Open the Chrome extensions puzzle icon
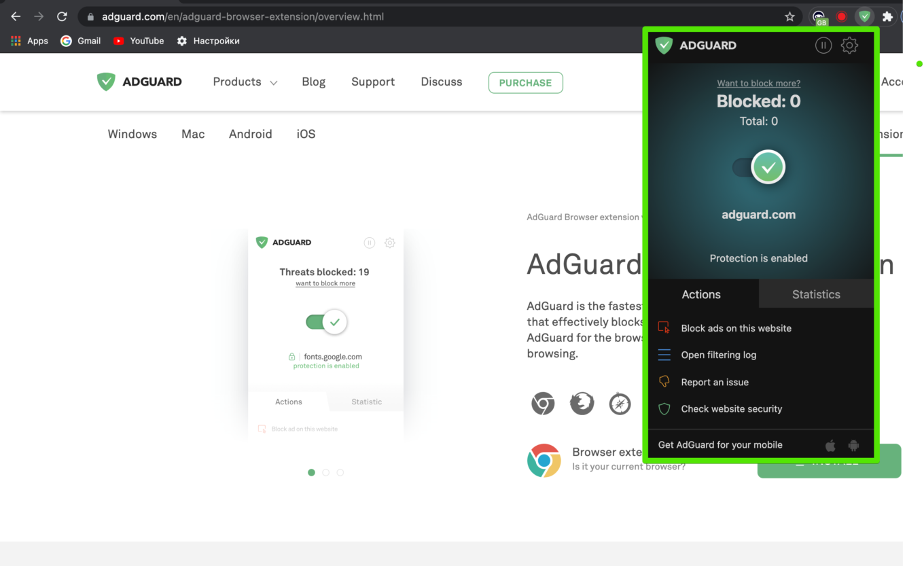The width and height of the screenshot is (924, 566). tap(887, 17)
